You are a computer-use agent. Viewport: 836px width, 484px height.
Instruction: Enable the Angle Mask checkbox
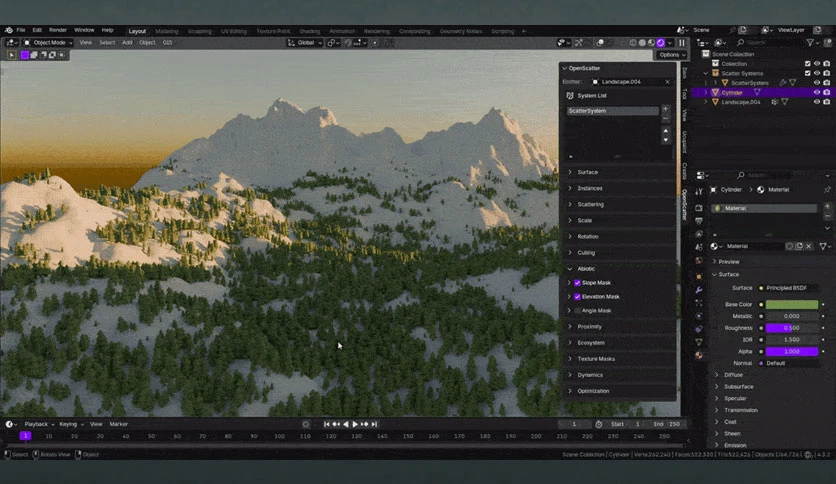(x=577, y=311)
